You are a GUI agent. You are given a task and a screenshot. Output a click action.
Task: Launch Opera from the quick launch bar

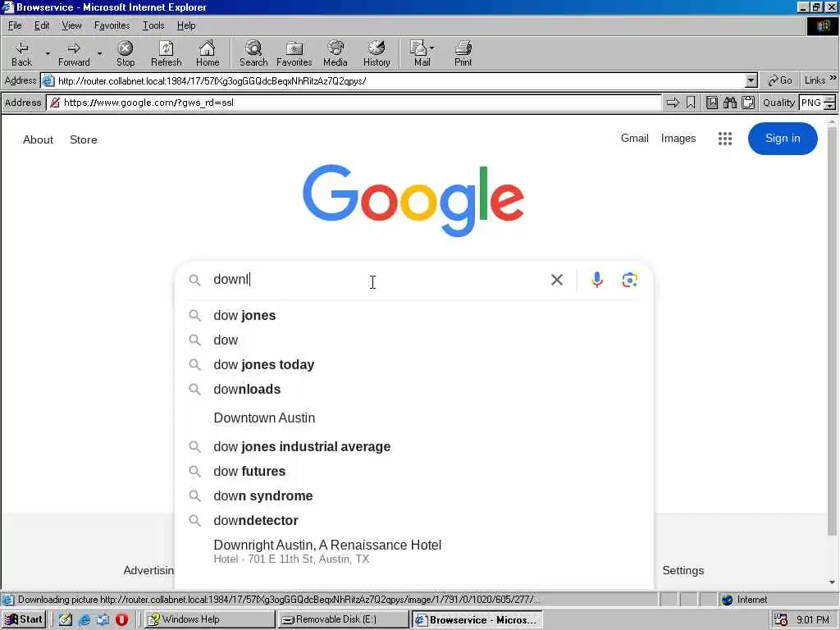click(121, 619)
